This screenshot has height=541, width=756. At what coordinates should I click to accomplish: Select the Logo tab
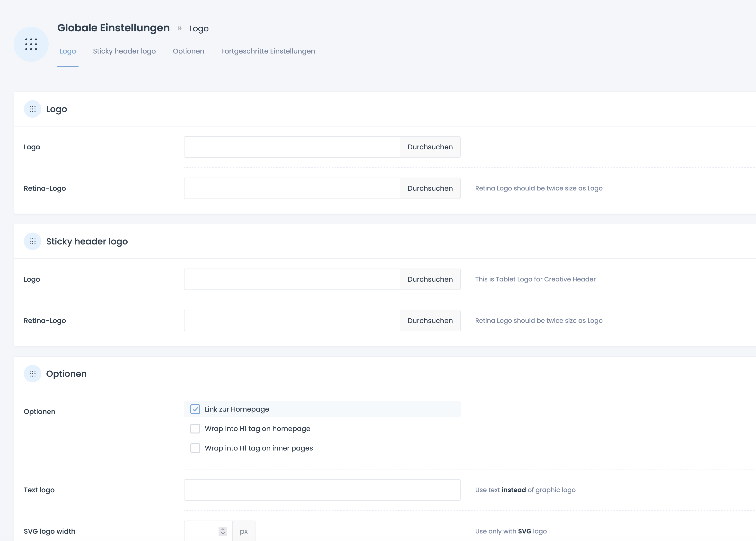tap(68, 51)
